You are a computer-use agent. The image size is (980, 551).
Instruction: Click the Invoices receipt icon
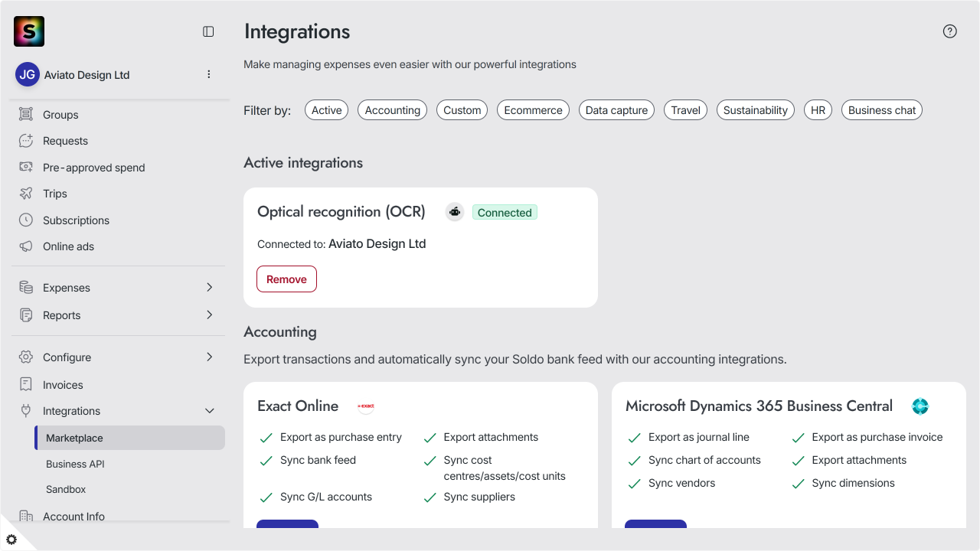tap(26, 384)
